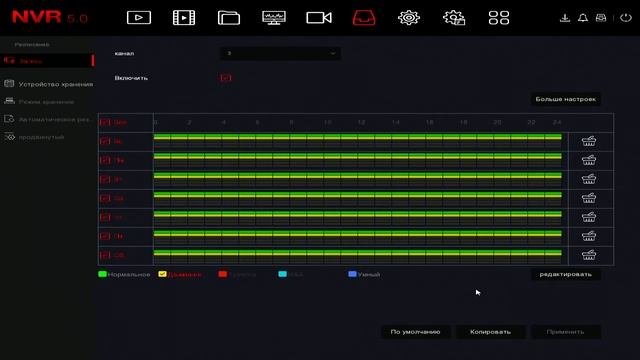Image resolution: width=640 pixels, height=360 pixels.
Task: Toggle the Пн day checkbox
Action: pyautogui.click(x=105, y=160)
